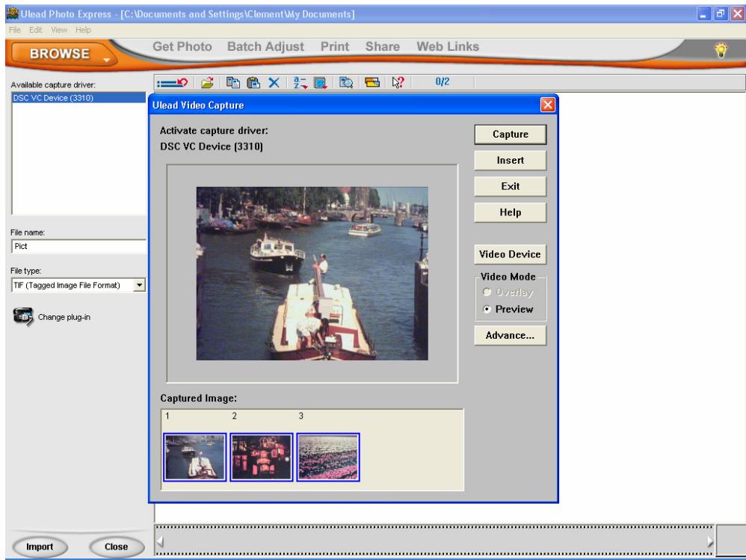Switch to the Share tab

tap(383, 46)
